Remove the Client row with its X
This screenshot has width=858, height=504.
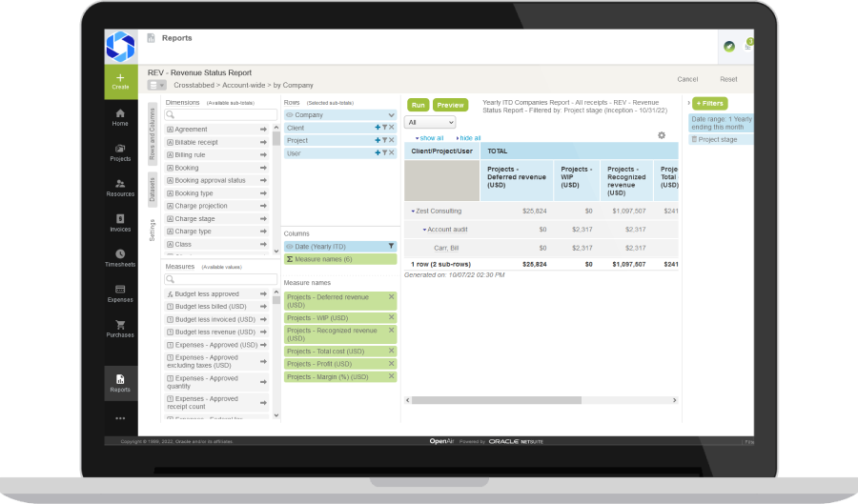(x=392, y=128)
